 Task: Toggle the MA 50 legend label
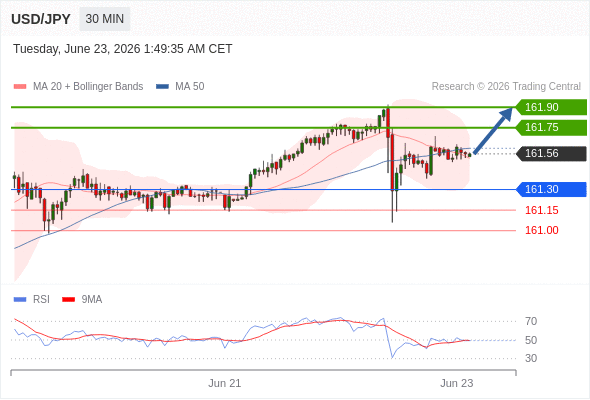click(190, 87)
